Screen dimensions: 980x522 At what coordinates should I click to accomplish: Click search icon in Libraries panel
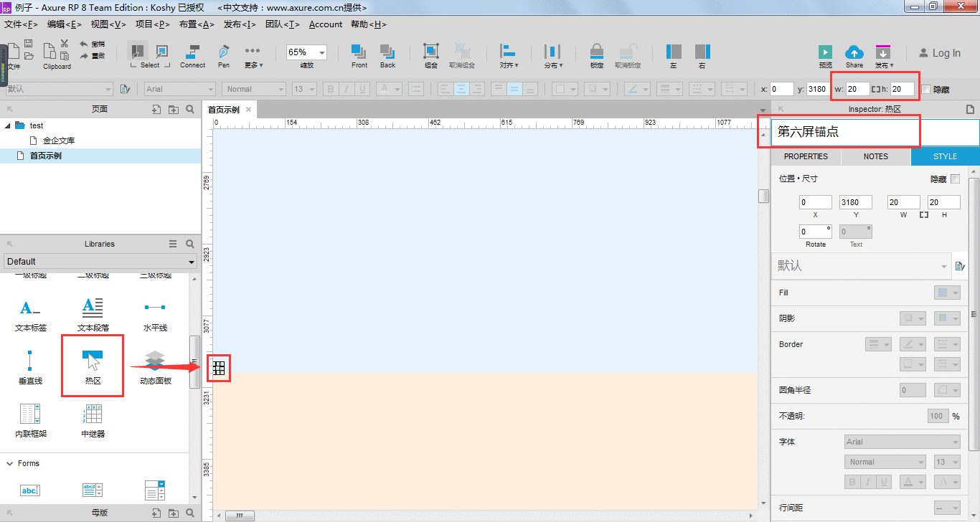pos(190,244)
